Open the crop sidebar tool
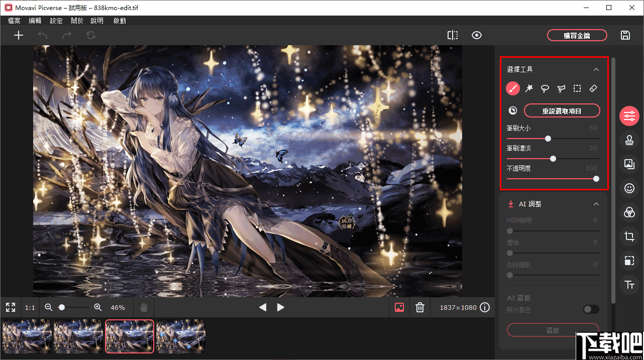Image resolution: width=644 pixels, height=360 pixels. coord(629,236)
